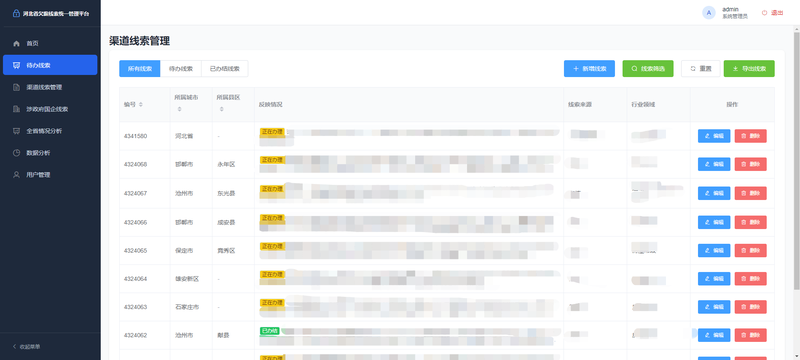The width and height of the screenshot is (800, 360).
Task: Switch to the 所有线索 tab
Action: pyautogui.click(x=140, y=69)
